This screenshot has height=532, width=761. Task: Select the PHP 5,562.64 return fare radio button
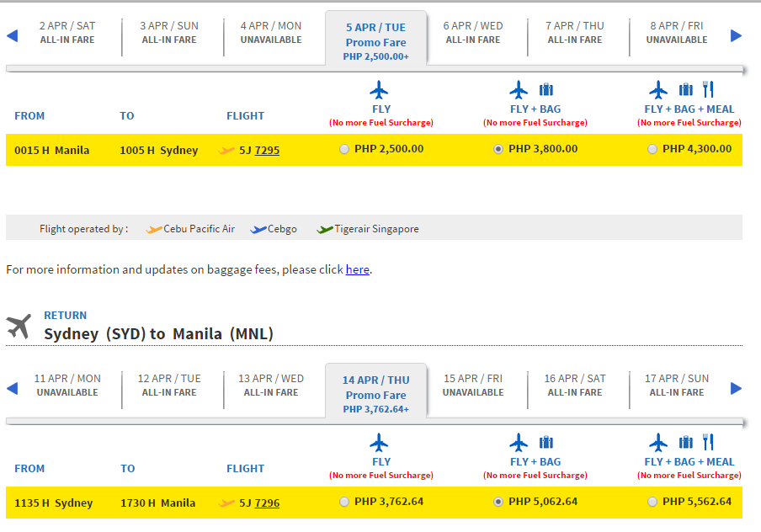tap(652, 502)
